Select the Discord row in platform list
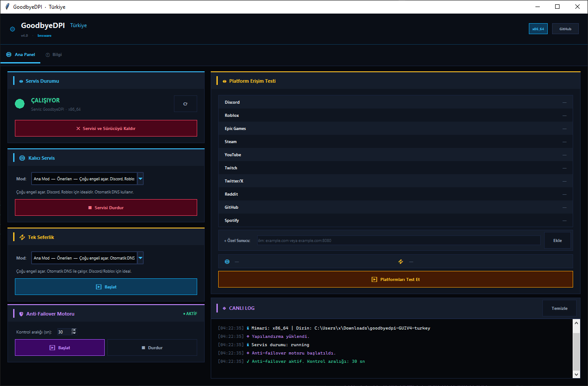The image size is (588, 386). (396, 102)
